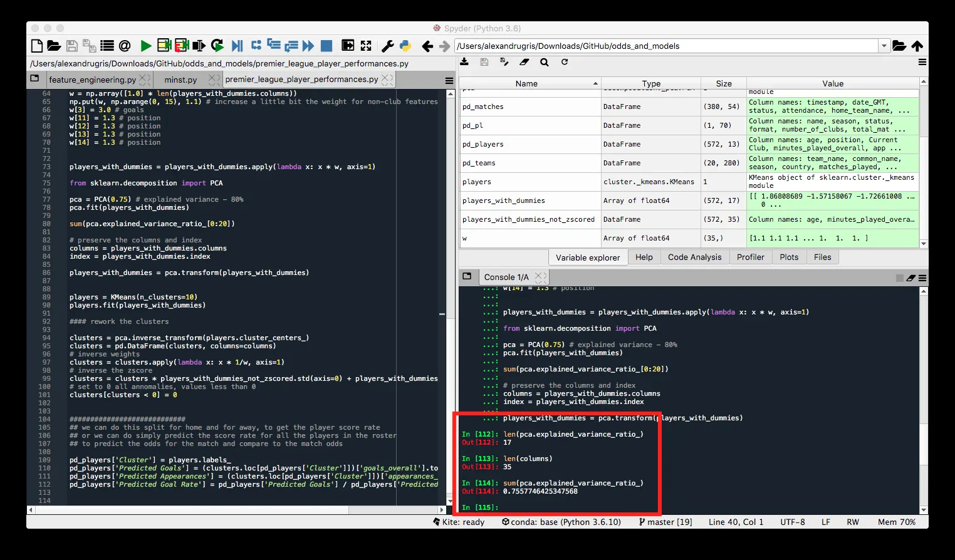Run cell and advance to next
Viewport: 955px width, 560px height.
pyautogui.click(x=182, y=45)
